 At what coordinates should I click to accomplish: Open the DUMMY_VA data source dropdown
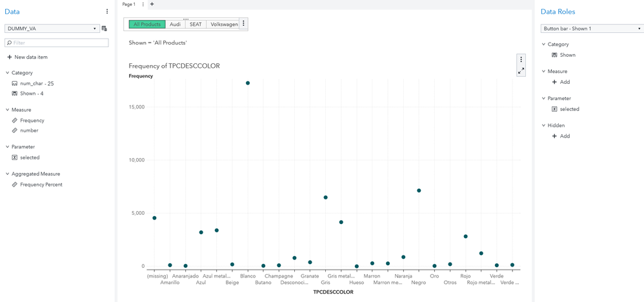pyautogui.click(x=52, y=28)
